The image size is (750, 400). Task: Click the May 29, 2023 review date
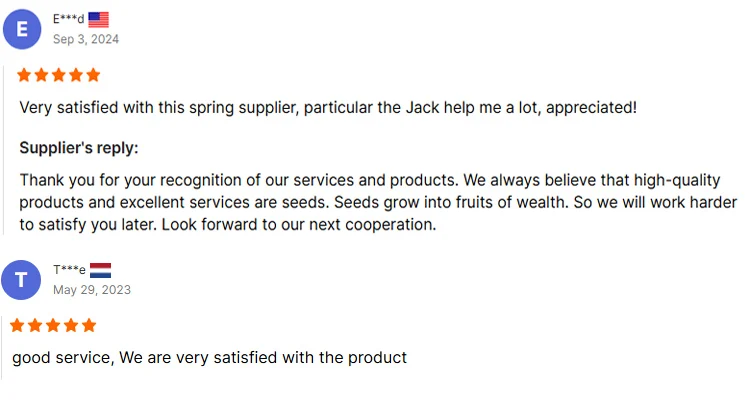click(92, 290)
